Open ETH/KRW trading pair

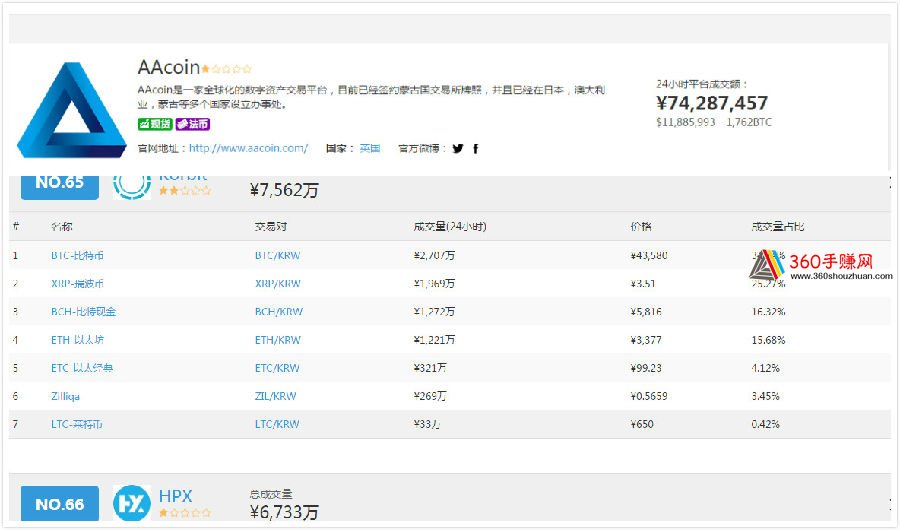tap(277, 340)
